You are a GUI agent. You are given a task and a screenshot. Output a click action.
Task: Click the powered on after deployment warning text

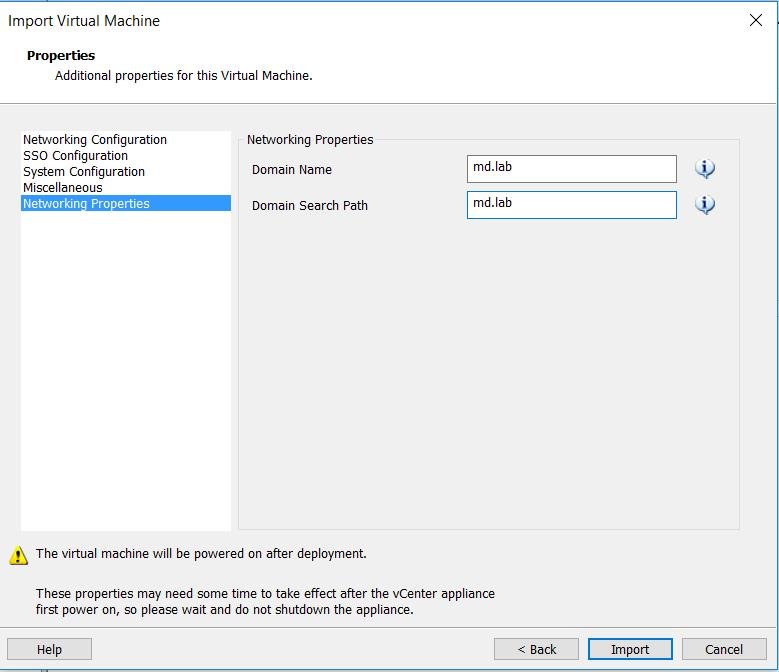201,553
